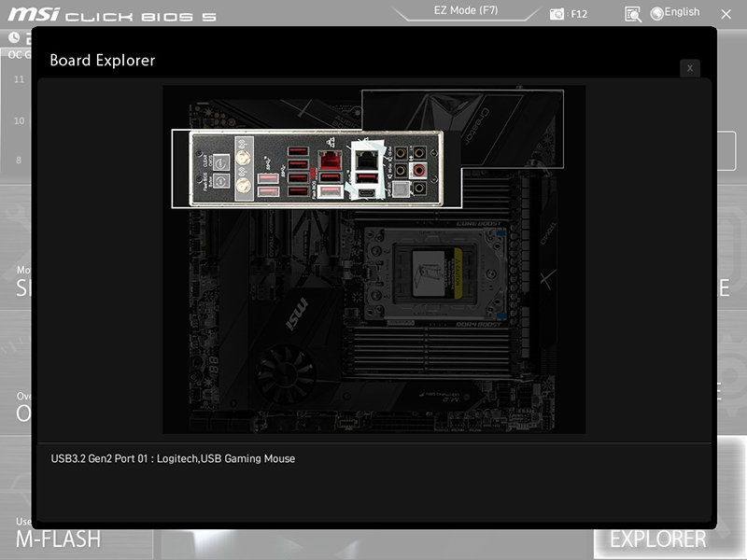
Task: Click the MSI logo heatsink
Action: tap(296, 315)
